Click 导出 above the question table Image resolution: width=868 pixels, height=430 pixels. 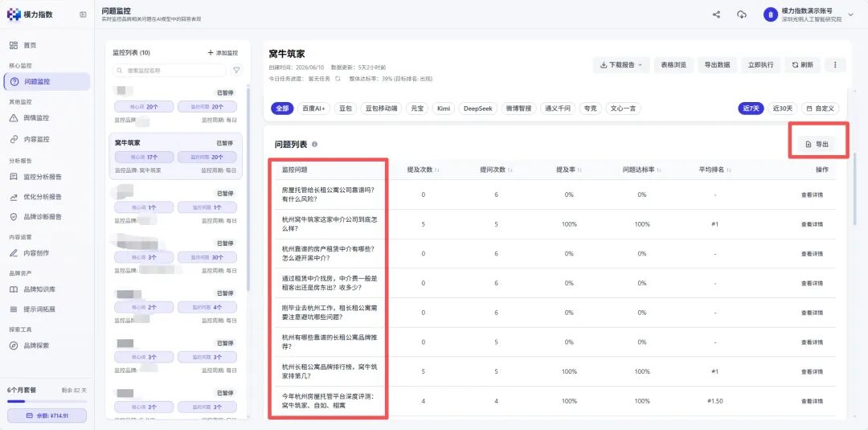[x=817, y=145]
